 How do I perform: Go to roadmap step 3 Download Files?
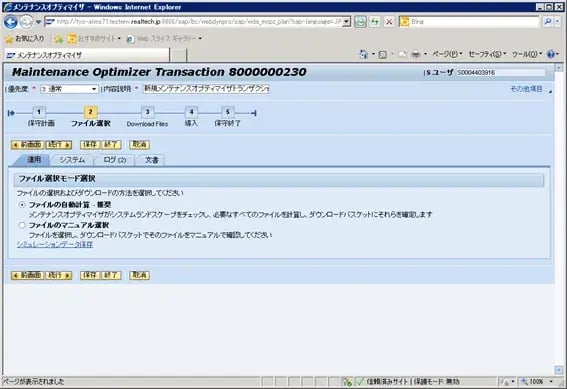click(148, 112)
